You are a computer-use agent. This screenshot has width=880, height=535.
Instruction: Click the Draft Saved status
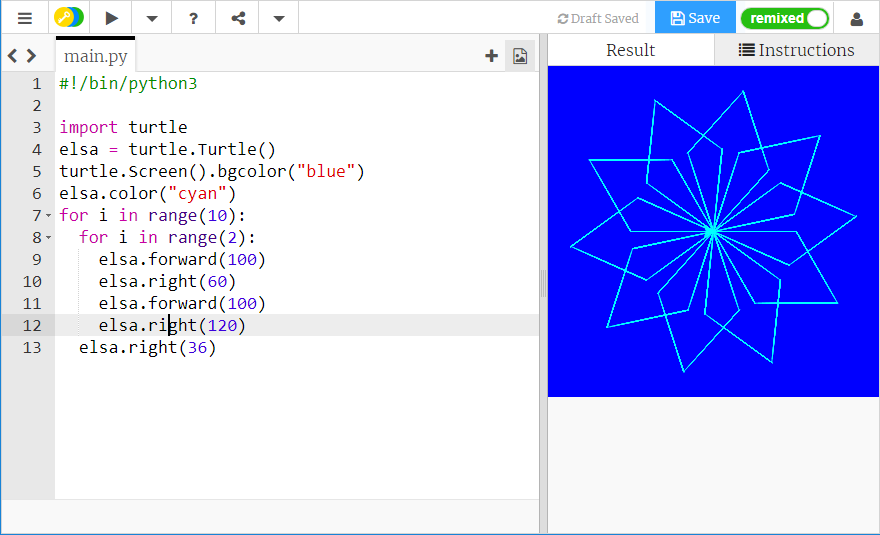598,18
